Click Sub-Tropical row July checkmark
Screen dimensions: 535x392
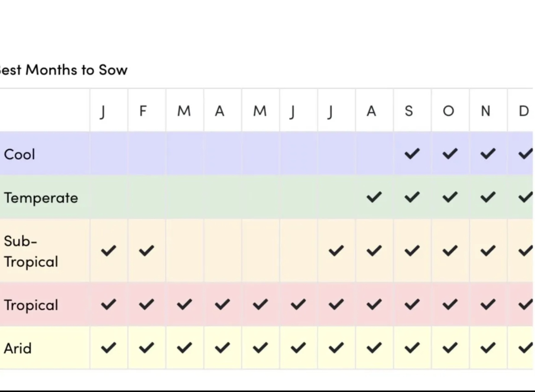click(336, 251)
